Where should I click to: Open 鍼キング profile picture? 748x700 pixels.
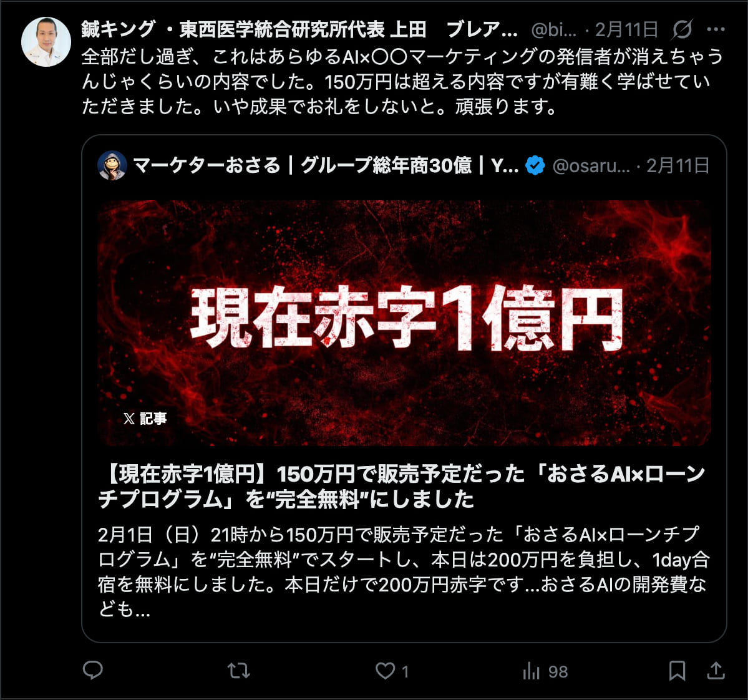pos(46,42)
